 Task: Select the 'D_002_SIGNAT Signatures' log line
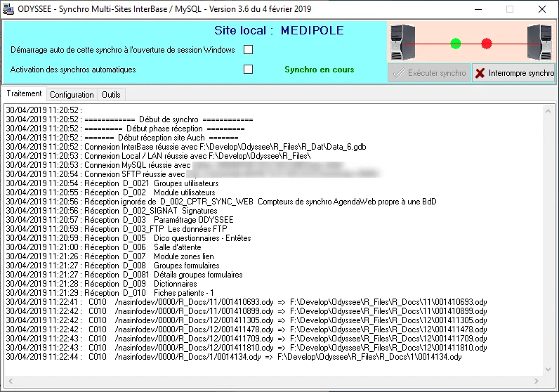[x=112, y=211]
